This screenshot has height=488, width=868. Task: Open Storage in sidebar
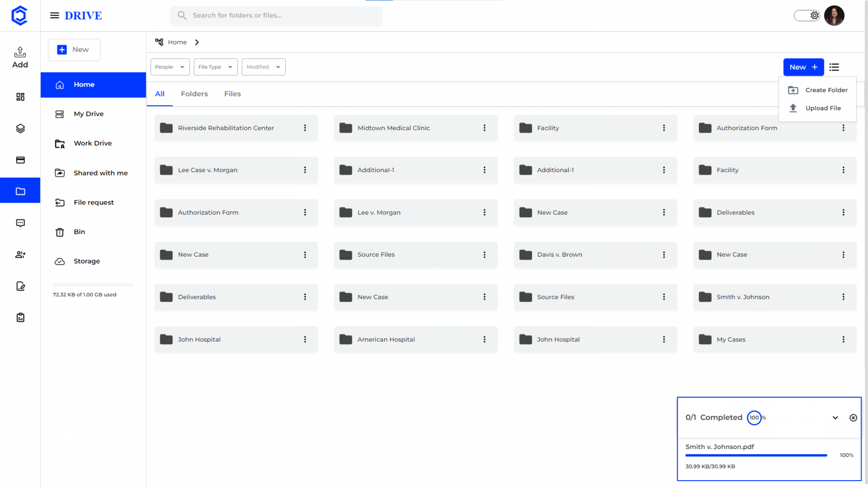[93, 261]
